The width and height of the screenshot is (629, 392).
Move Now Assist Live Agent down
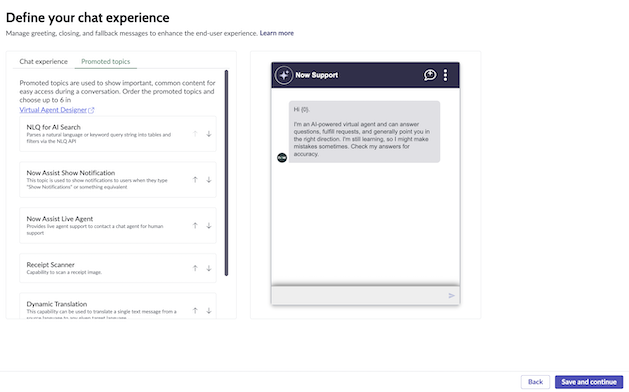[209, 225]
